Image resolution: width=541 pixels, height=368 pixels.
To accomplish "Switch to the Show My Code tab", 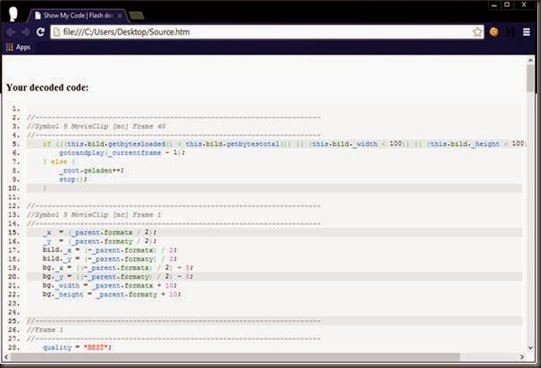I will tap(78, 16).
